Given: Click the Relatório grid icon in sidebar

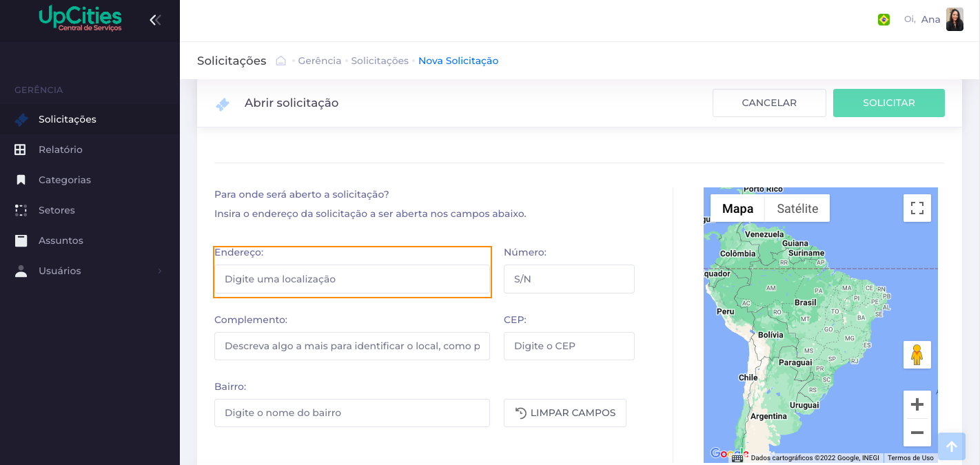Looking at the screenshot, I should [x=21, y=149].
